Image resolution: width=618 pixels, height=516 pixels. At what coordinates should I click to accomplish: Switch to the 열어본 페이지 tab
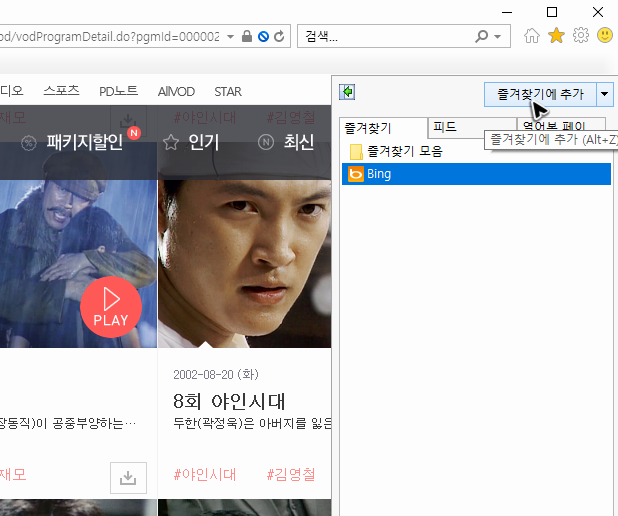coord(561,125)
